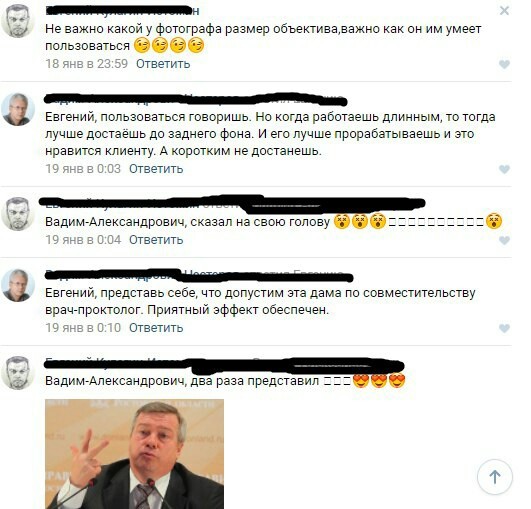531x509 pixels.
Task: Reply to the comment from 18 янв в 23:59
Action: tap(163, 64)
